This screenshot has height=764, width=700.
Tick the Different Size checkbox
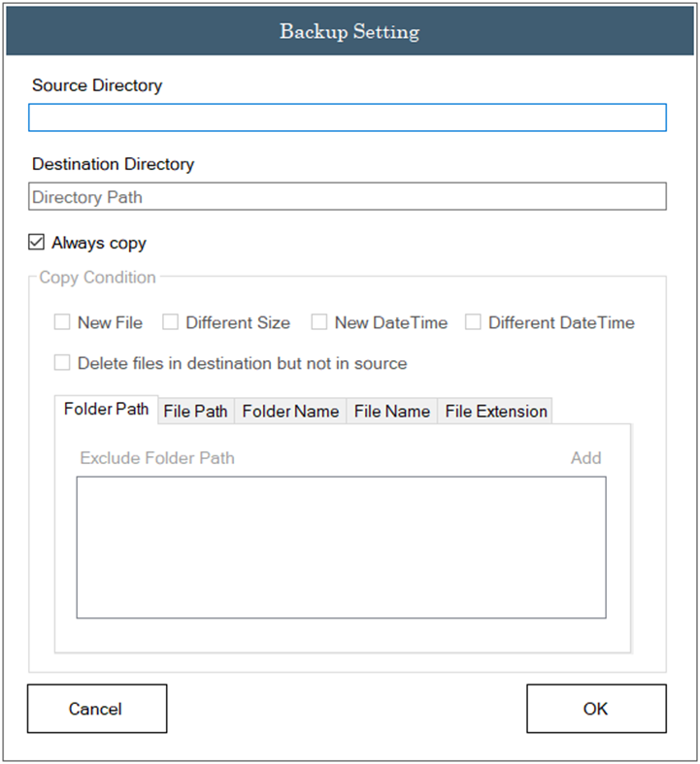(170, 322)
